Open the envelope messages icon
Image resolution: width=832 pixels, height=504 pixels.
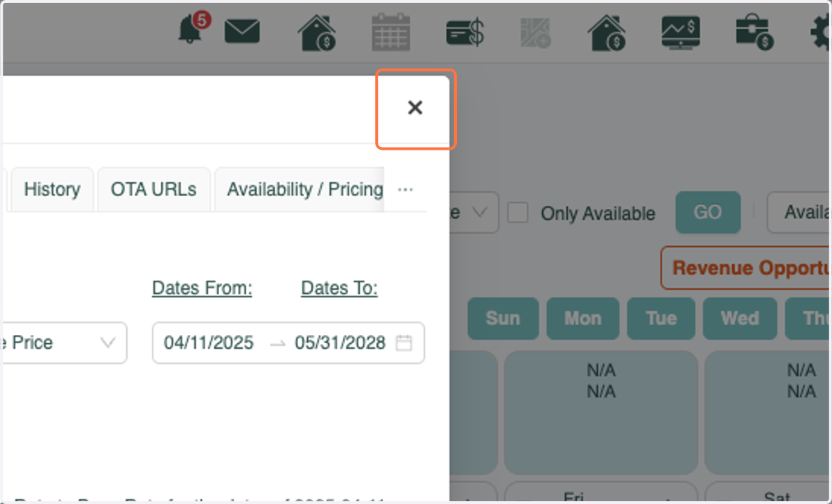[242, 32]
